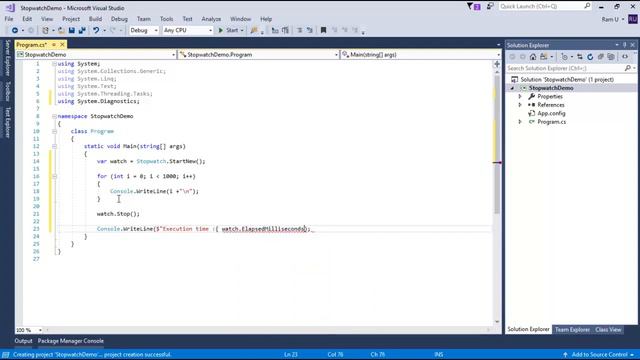
Task: Switch to the Team Explorer tab
Action: point(572,330)
